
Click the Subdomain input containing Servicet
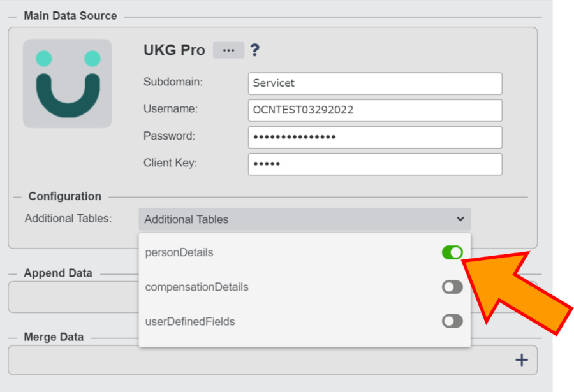tap(375, 83)
